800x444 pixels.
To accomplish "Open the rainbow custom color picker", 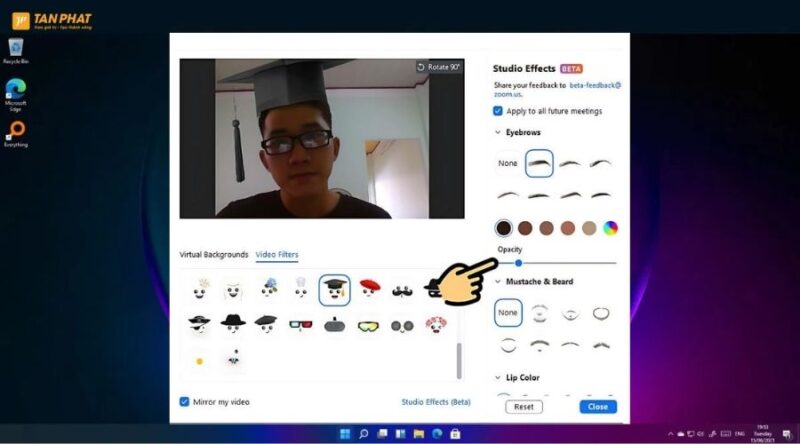I will pos(610,228).
